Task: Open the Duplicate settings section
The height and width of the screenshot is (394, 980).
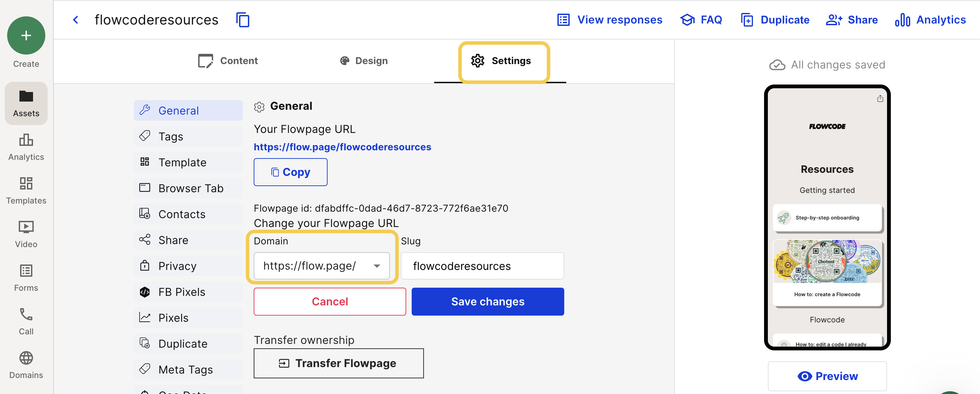Action: [x=188, y=343]
